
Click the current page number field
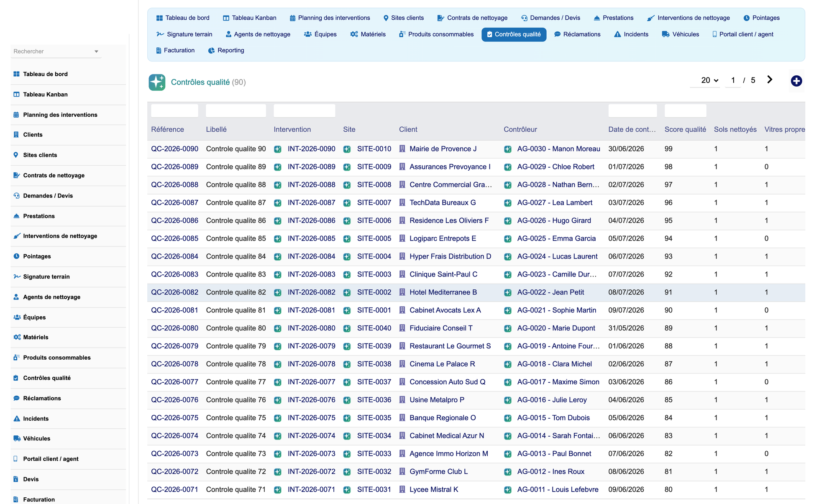point(733,80)
